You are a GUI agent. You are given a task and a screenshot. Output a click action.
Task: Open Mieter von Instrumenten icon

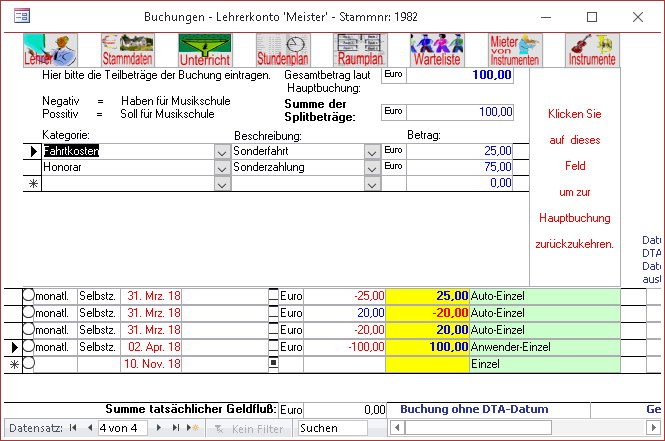click(514, 51)
